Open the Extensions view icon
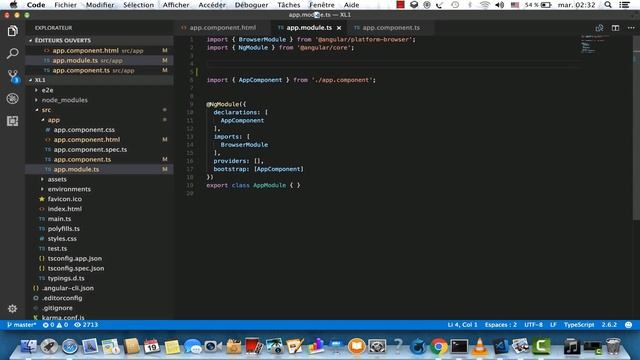640x360 pixels. coord(13,121)
